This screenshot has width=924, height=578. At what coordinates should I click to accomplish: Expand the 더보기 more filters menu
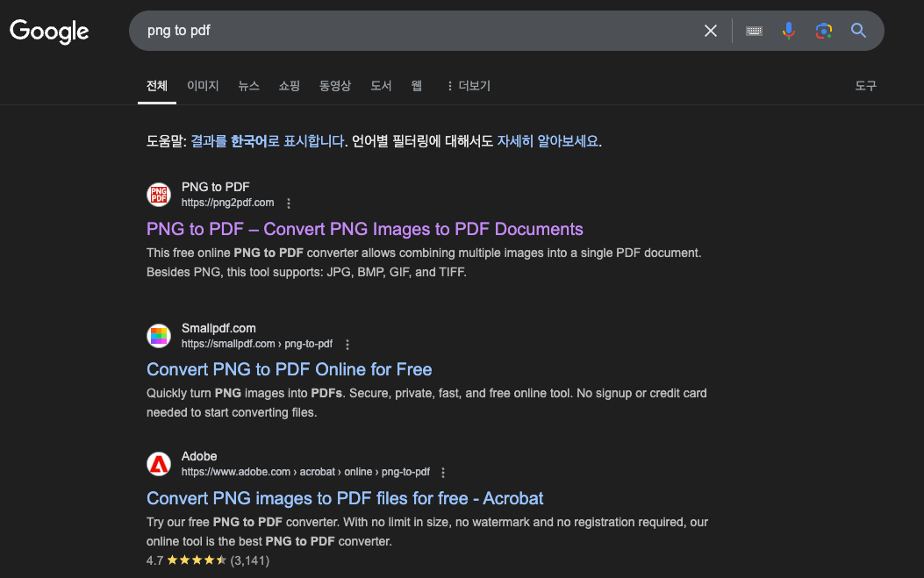pyautogui.click(x=469, y=86)
